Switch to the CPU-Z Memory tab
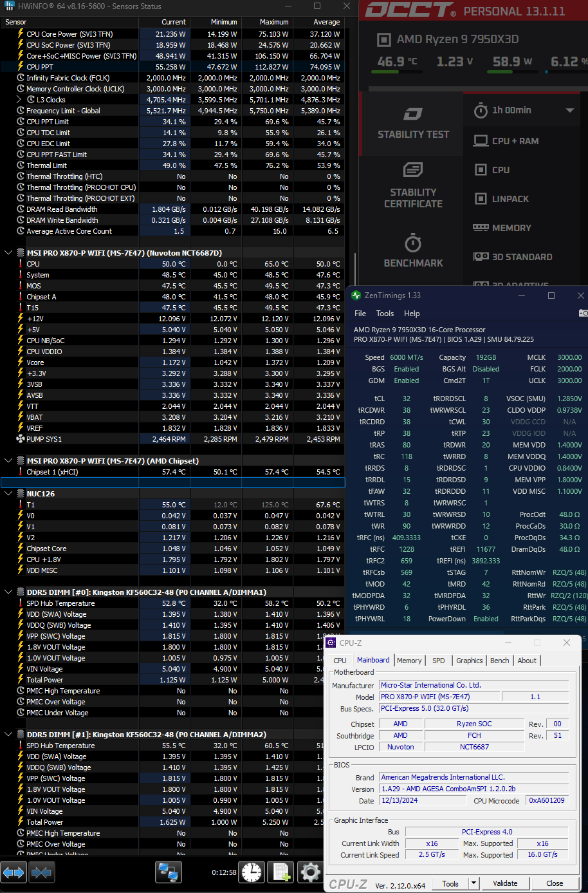 (409, 661)
